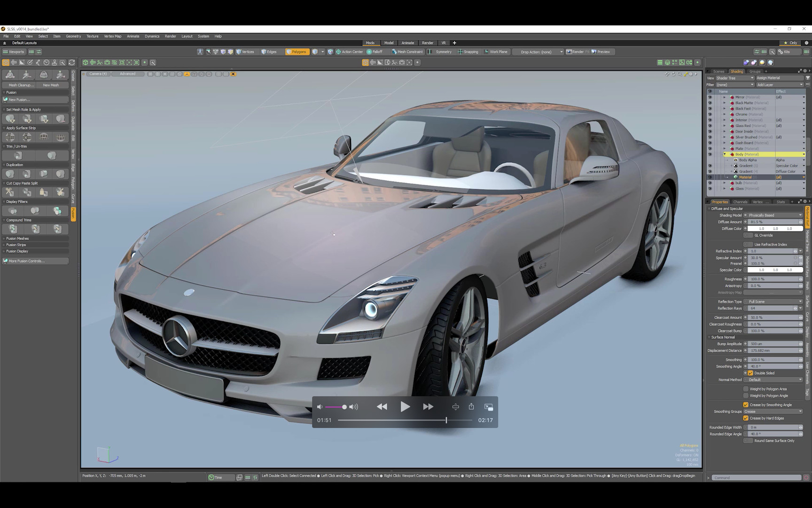Screen dimensions: 812x508
Task: Toggle Crease by Hard Edges checkbox
Action: (x=746, y=418)
